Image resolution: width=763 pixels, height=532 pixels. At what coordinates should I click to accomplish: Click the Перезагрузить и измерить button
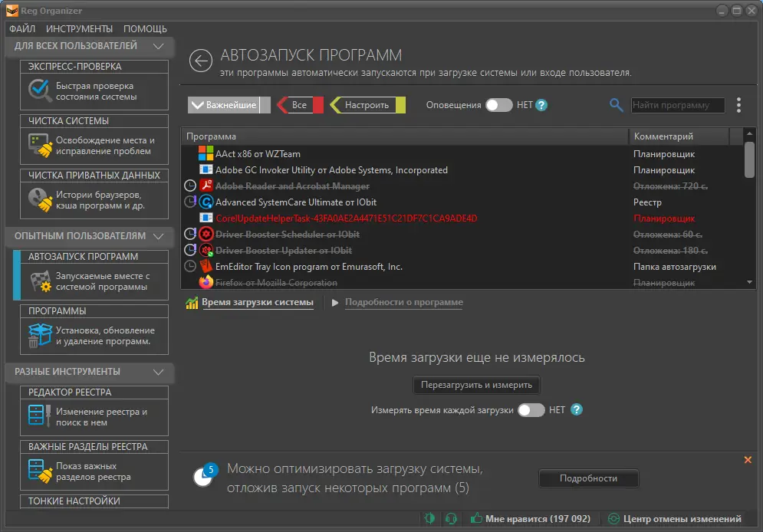(476, 385)
